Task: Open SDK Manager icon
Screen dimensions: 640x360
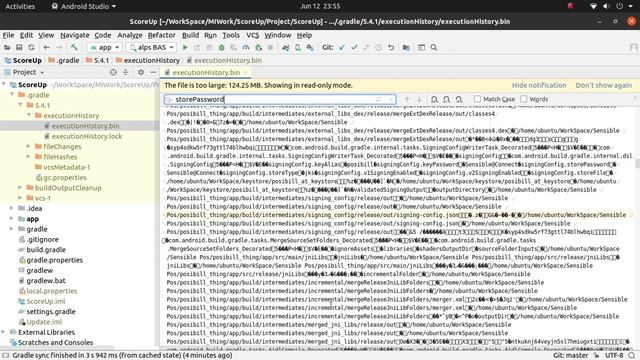Action: coord(310,47)
